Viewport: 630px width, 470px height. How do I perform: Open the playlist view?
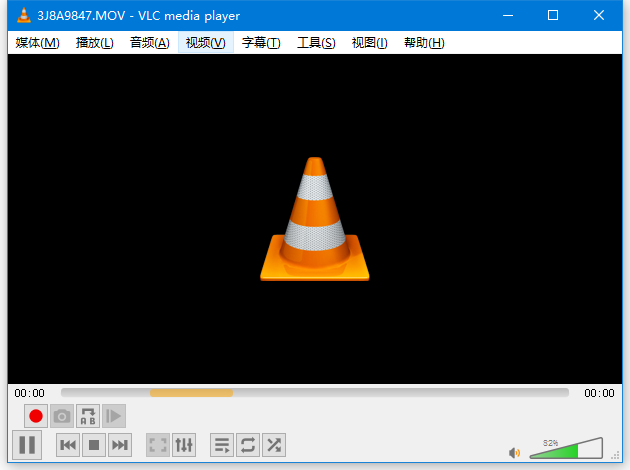(x=222, y=445)
